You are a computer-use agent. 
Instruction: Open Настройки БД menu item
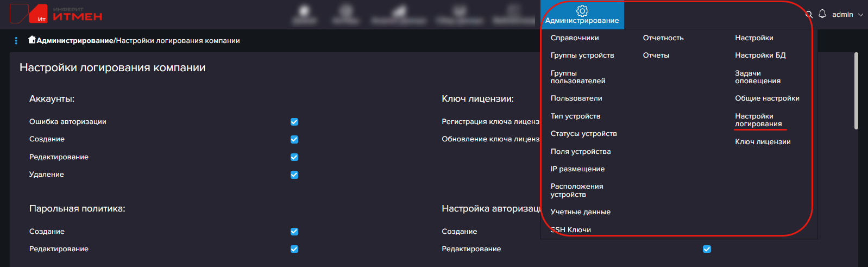coord(760,55)
